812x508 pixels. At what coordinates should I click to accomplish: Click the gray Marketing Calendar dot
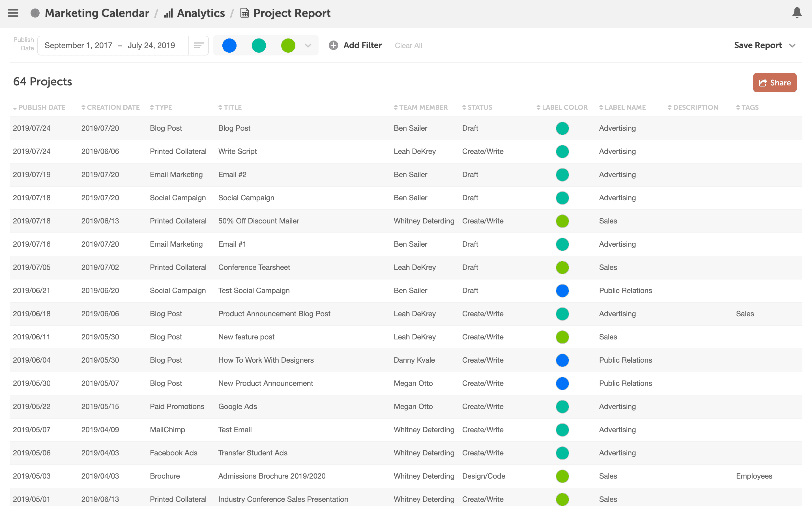point(35,13)
